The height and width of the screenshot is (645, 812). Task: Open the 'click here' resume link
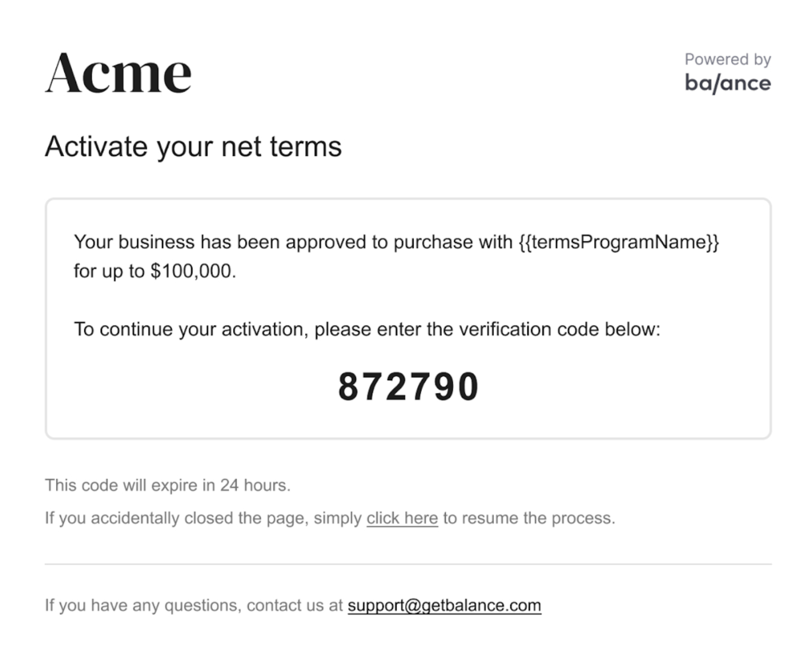click(402, 518)
